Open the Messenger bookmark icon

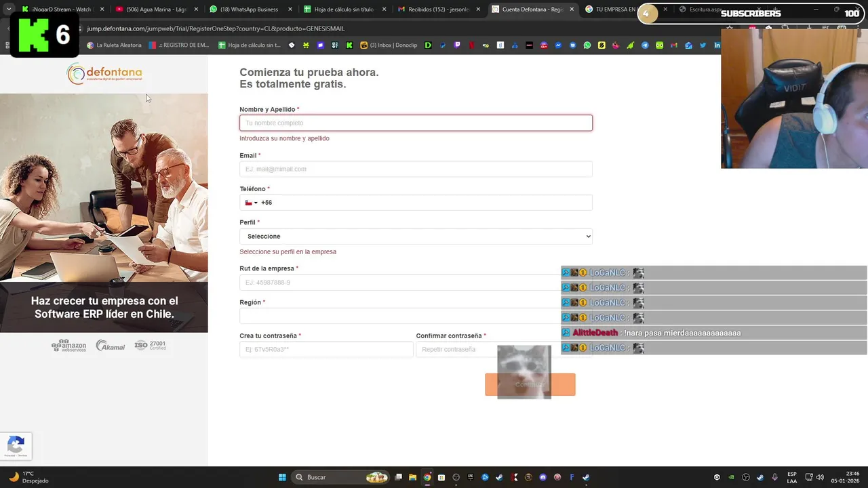[x=558, y=45]
